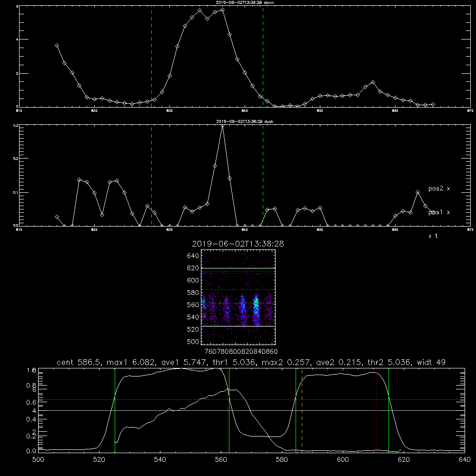
Task: Click the dawn plot title text
Action: [x=245, y=2]
